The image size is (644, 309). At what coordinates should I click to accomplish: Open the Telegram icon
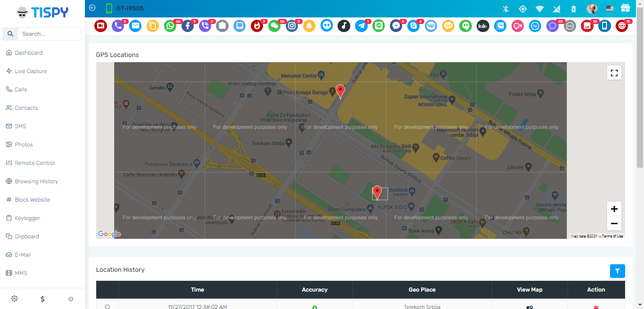point(361,26)
